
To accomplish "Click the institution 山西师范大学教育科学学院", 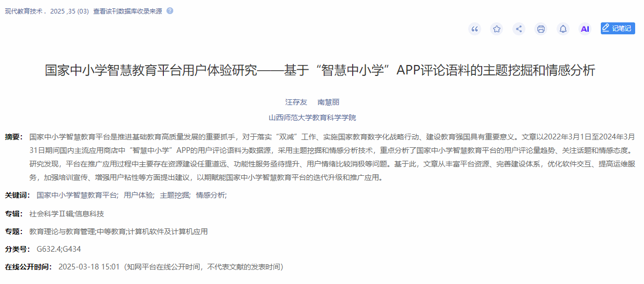I will pyautogui.click(x=312, y=118).
